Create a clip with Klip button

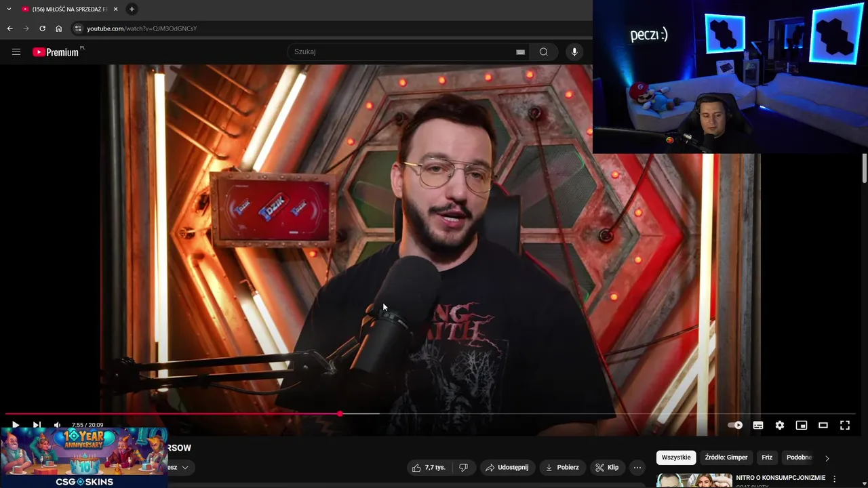[607, 467]
